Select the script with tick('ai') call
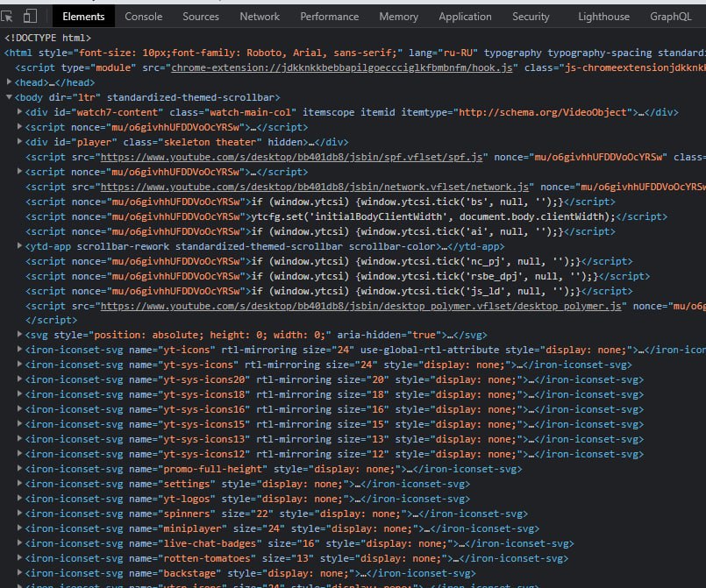The width and height of the screenshot is (706, 588). (x=320, y=231)
